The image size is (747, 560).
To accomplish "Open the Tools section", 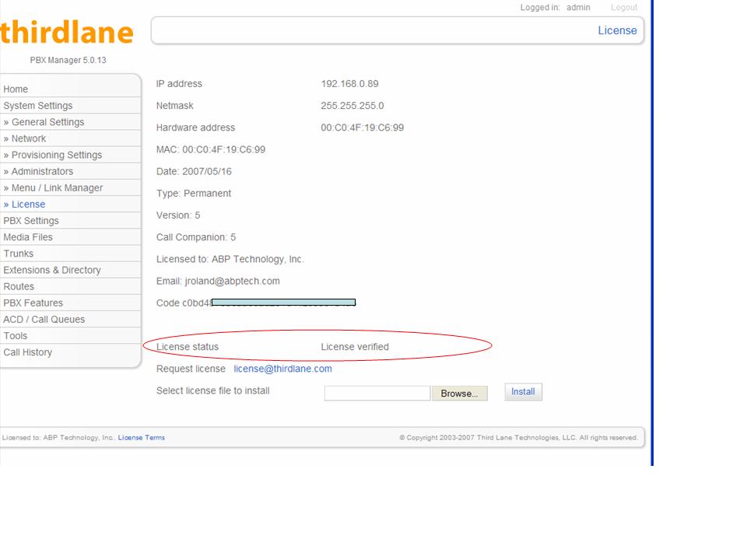I will [x=16, y=336].
